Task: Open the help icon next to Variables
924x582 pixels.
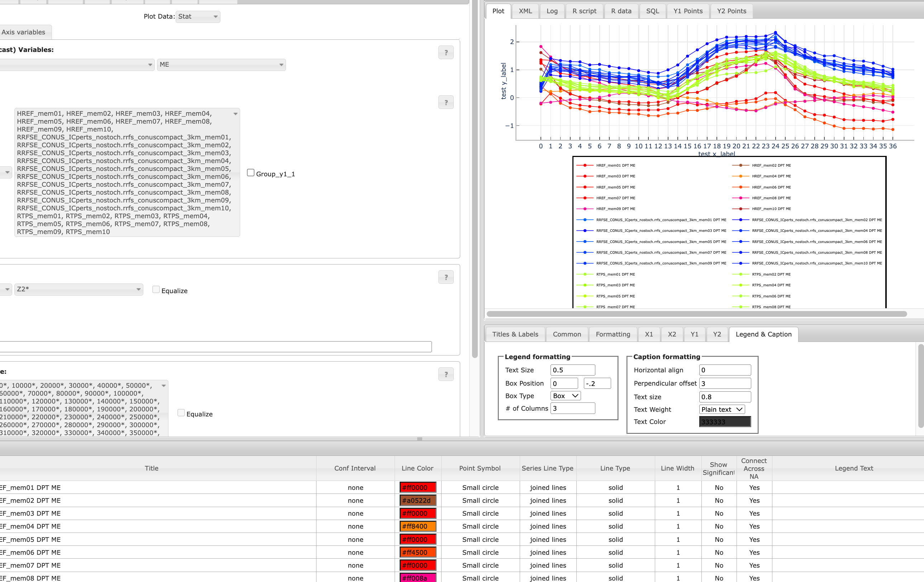Action: [x=446, y=52]
